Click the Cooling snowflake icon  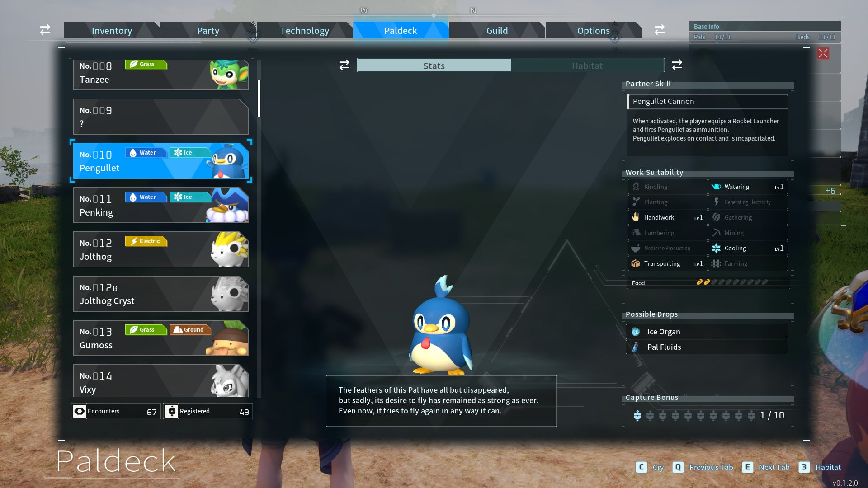tap(716, 248)
